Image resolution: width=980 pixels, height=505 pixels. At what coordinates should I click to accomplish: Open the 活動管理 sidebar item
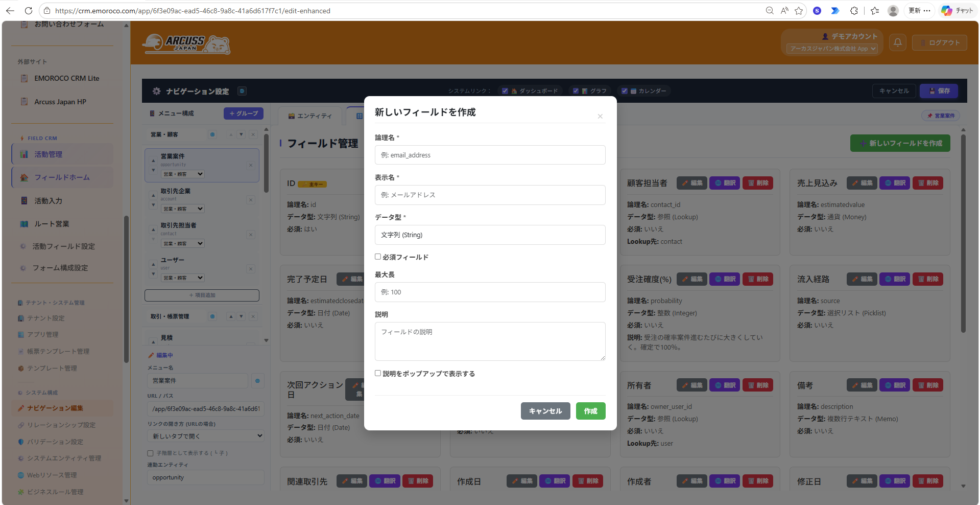tap(62, 154)
